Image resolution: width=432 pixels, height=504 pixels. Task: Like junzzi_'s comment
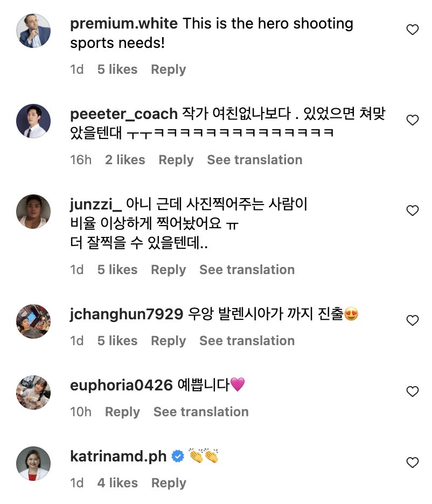pyautogui.click(x=412, y=211)
